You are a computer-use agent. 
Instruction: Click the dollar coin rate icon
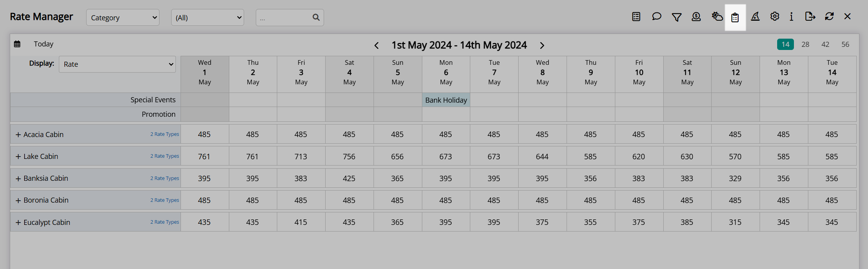(696, 16)
